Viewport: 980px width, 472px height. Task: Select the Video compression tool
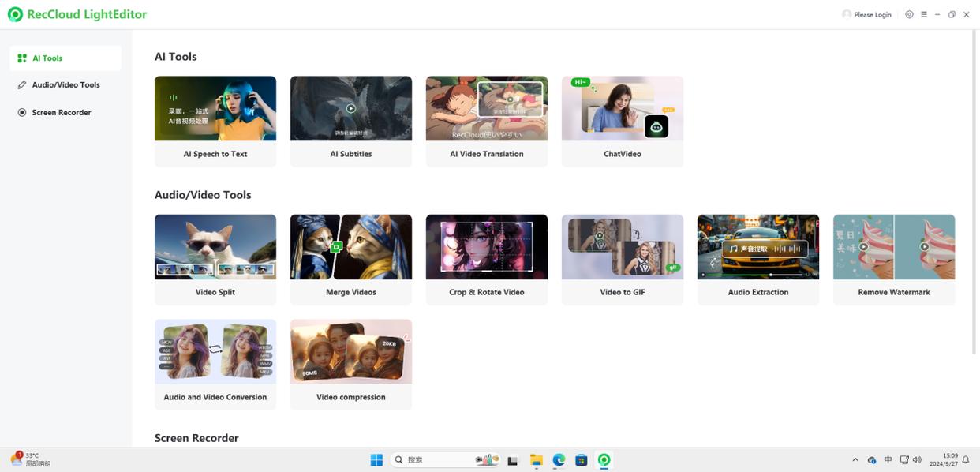[x=351, y=364]
